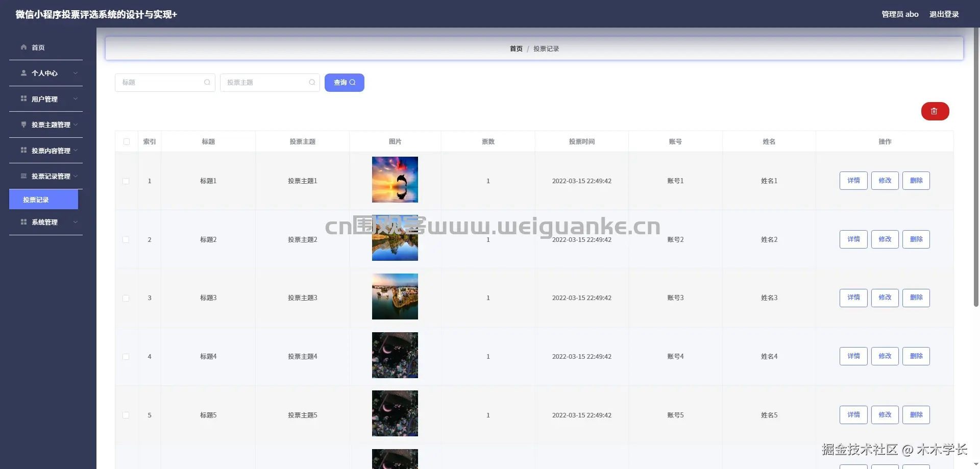Toggle the select-all header checkbox
This screenshot has height=469, width=980.
pos(127,141)
